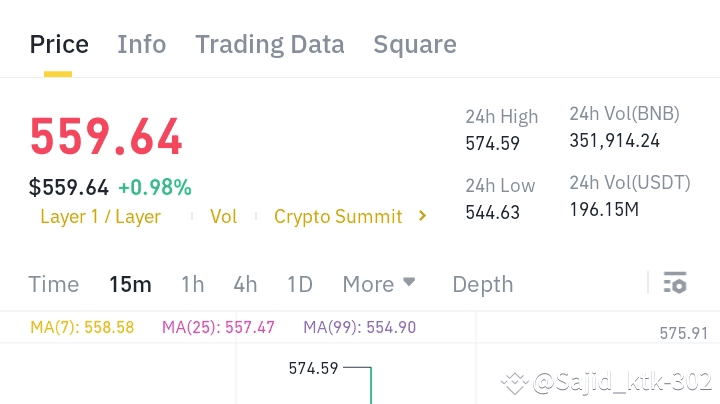Open the Depth chart view
720x404 pixels.
coord(484,284)
